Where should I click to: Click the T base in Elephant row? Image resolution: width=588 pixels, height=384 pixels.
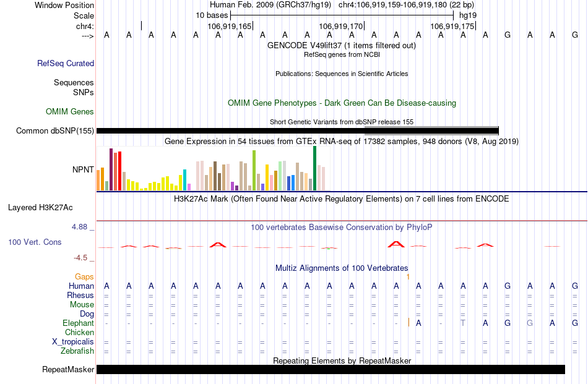click(x=463, y=323)
